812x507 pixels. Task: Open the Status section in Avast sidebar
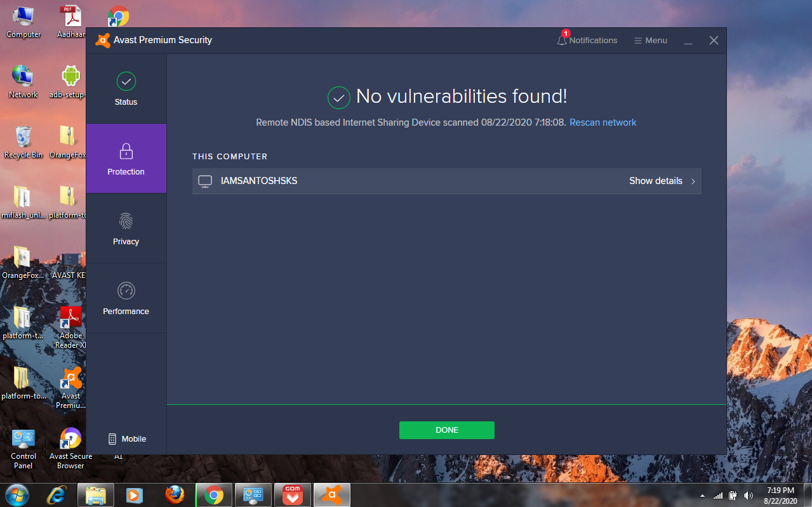pyautogui.click(x=126, y=89)
